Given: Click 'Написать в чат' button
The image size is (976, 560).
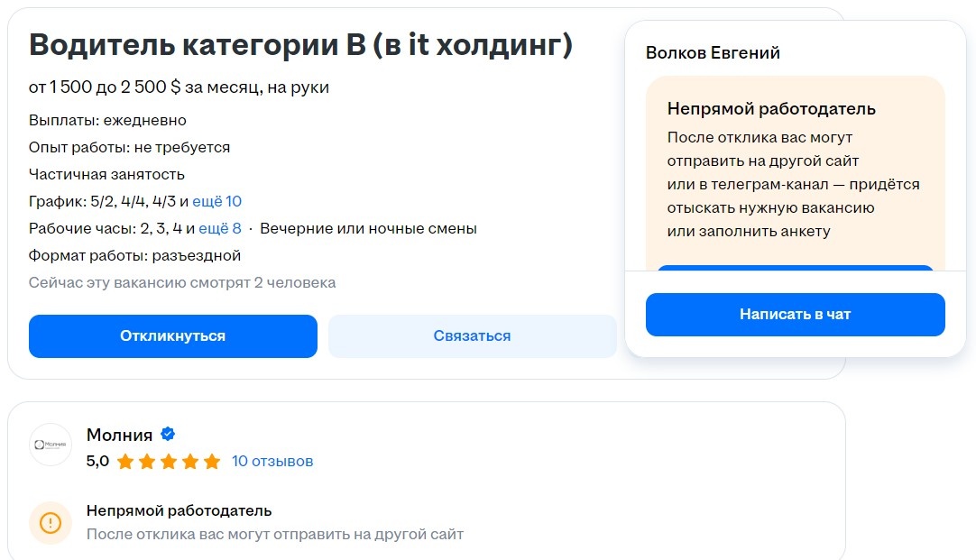Looking at the screenshot, I should point(795,314).
